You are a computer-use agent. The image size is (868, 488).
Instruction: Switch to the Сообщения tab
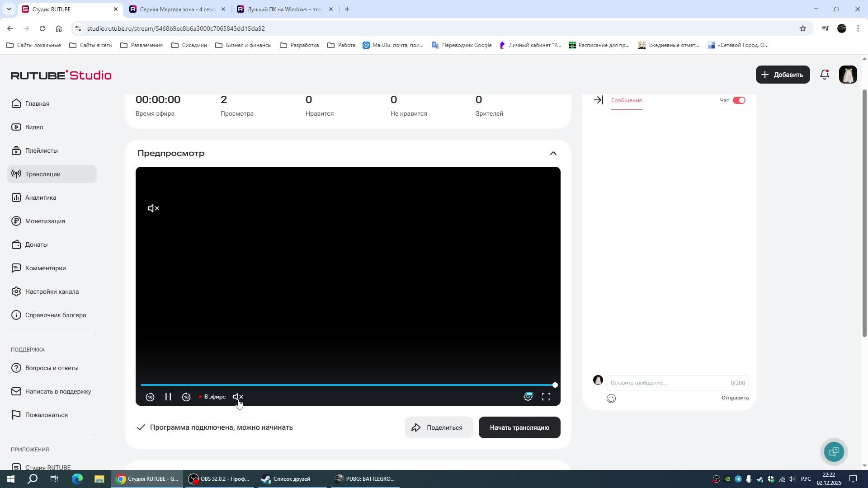click(x=626, y=100)
